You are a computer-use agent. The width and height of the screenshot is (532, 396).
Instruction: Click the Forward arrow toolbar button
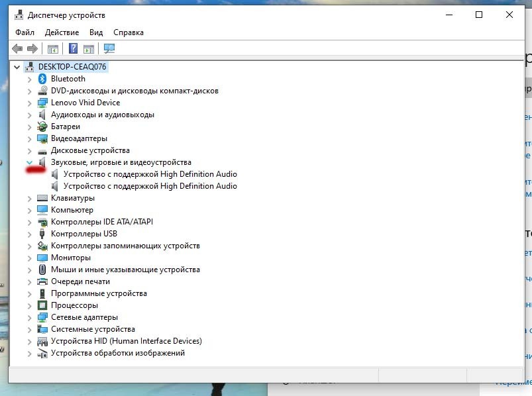32,49
